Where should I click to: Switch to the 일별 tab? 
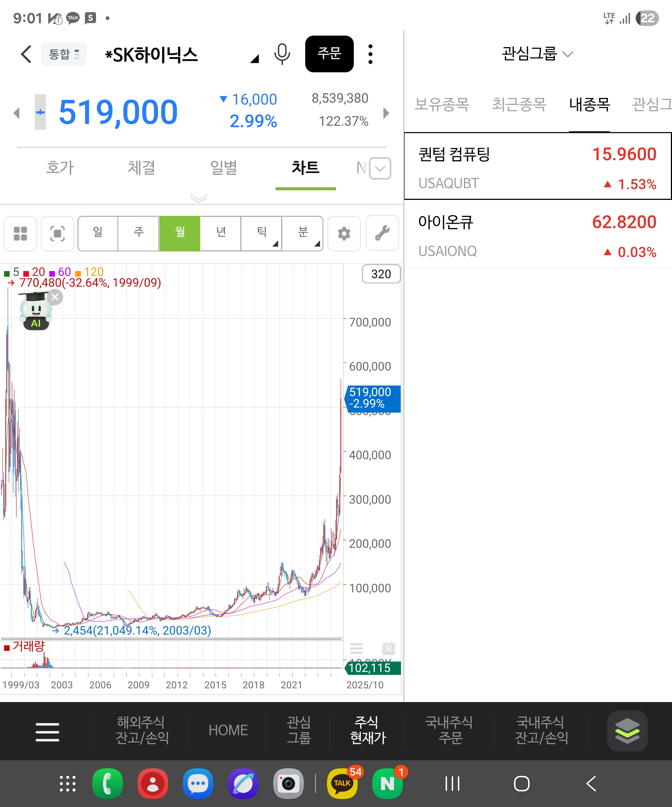point(224,168)
